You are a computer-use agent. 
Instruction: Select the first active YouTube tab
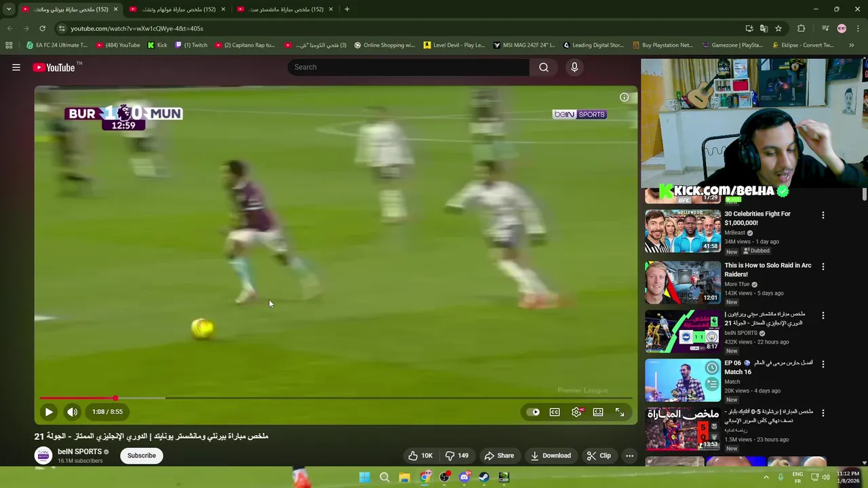click(70, 9)
